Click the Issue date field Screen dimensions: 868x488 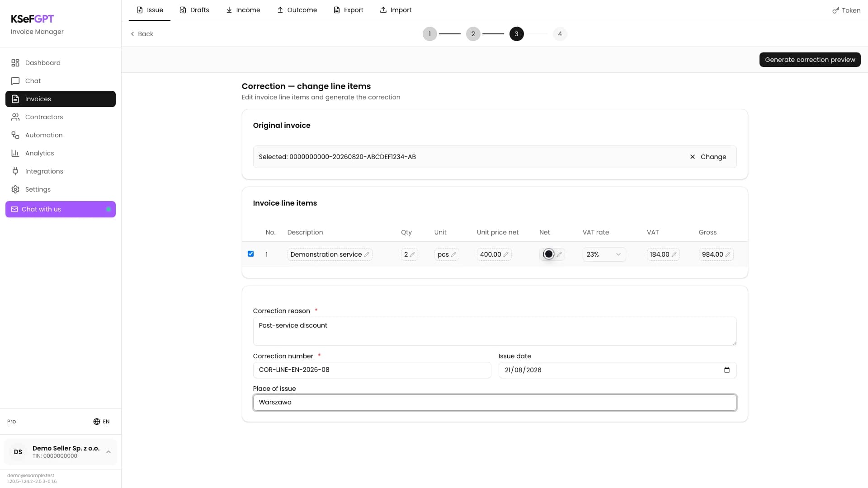click(618, 370)
